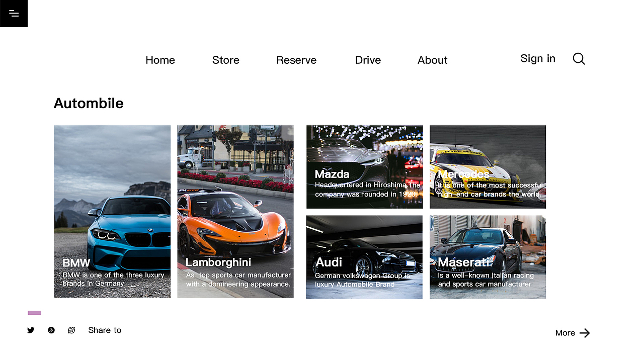The width and height of the screenshot is (644, 362).
Task: Open the Drive menu item
Action: click(x=368, y=60)
